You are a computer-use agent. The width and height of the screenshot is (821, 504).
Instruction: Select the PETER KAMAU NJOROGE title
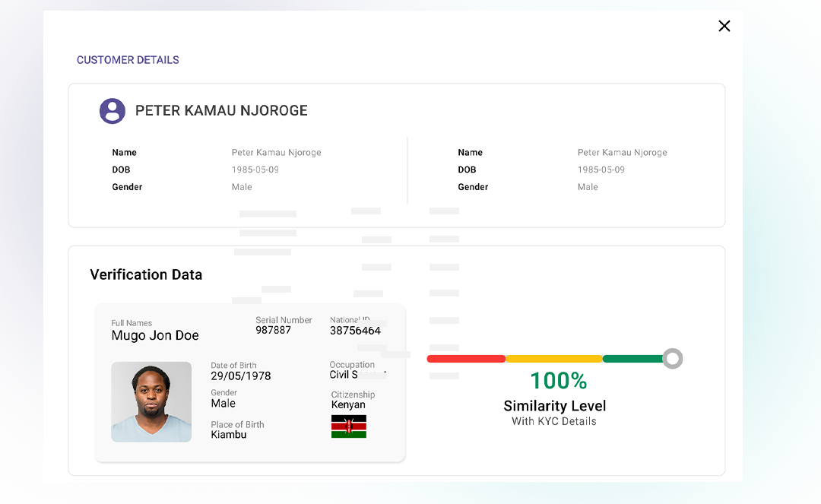(221, 110)
